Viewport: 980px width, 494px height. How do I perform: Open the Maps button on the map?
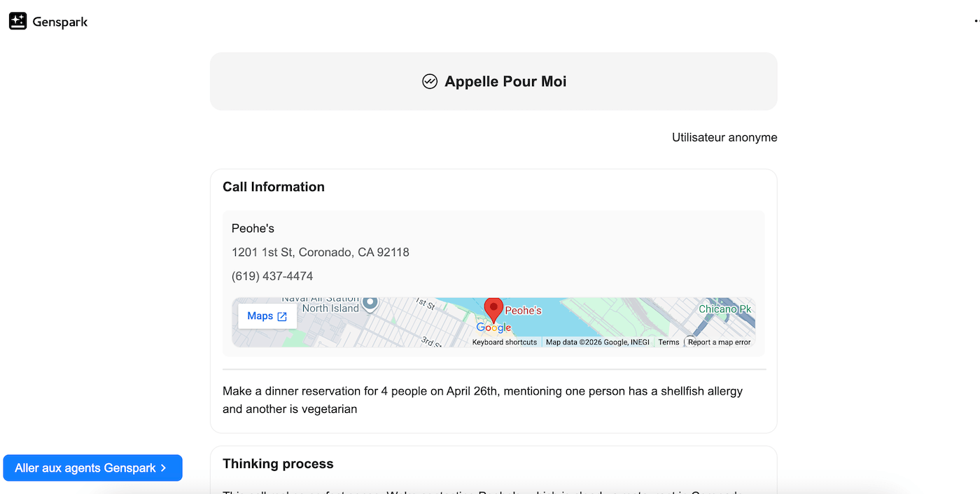(x=260, y=316)
